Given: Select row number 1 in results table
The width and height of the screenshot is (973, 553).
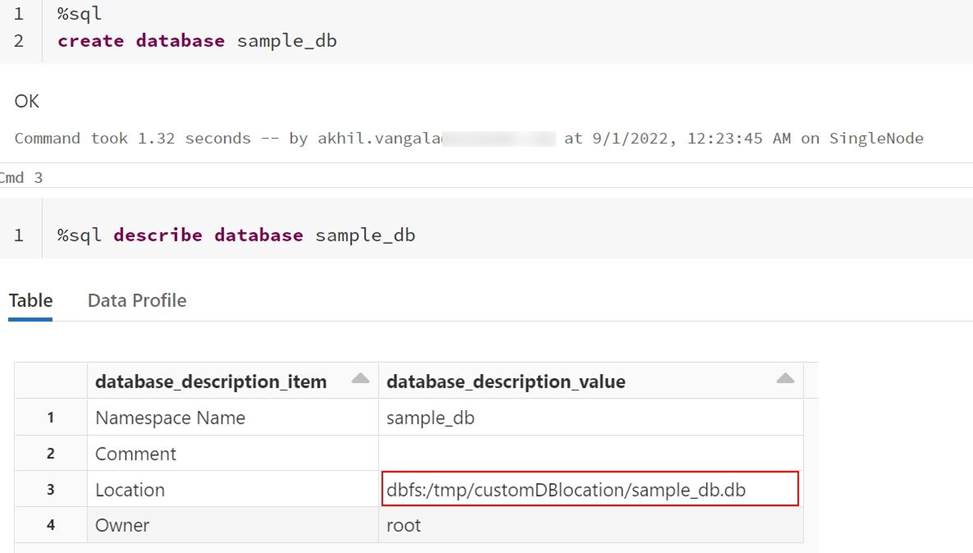Looking at the screenshot, I should [x=50, y=418].
